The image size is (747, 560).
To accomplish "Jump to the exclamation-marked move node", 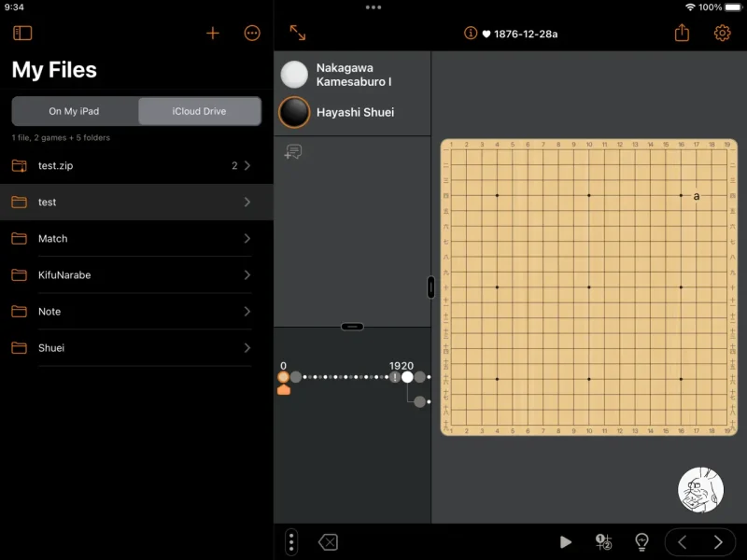I will coord(394,377).
